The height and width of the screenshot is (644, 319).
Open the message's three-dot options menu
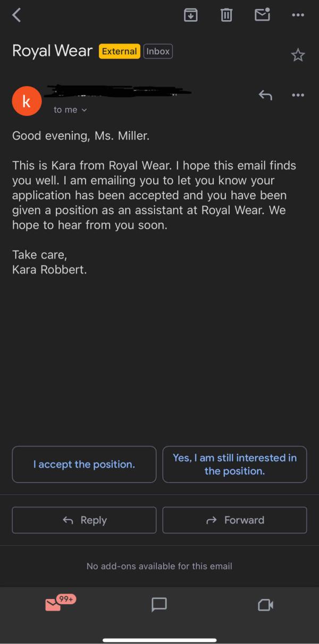tap(298, 96)
